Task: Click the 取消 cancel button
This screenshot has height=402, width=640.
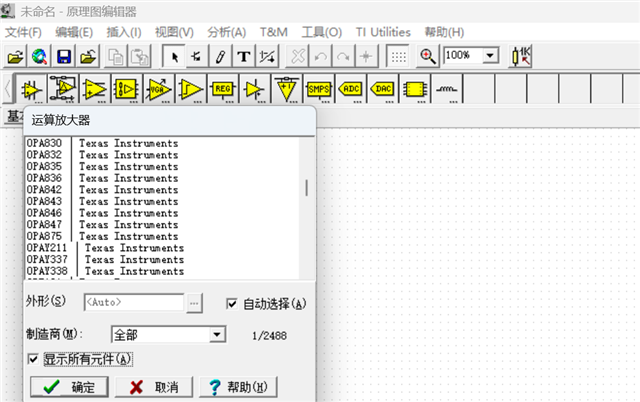Action: [x=154, y=387]
